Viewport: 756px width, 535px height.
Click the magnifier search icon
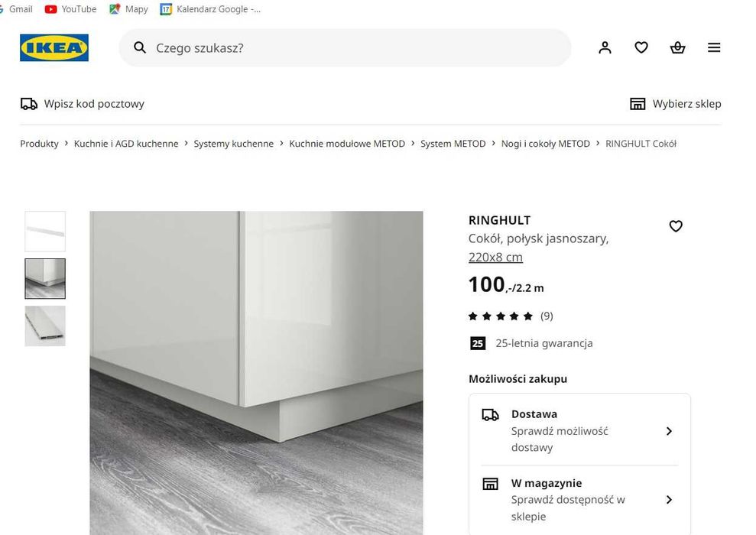pyautogui.click(x=140, y=47)
